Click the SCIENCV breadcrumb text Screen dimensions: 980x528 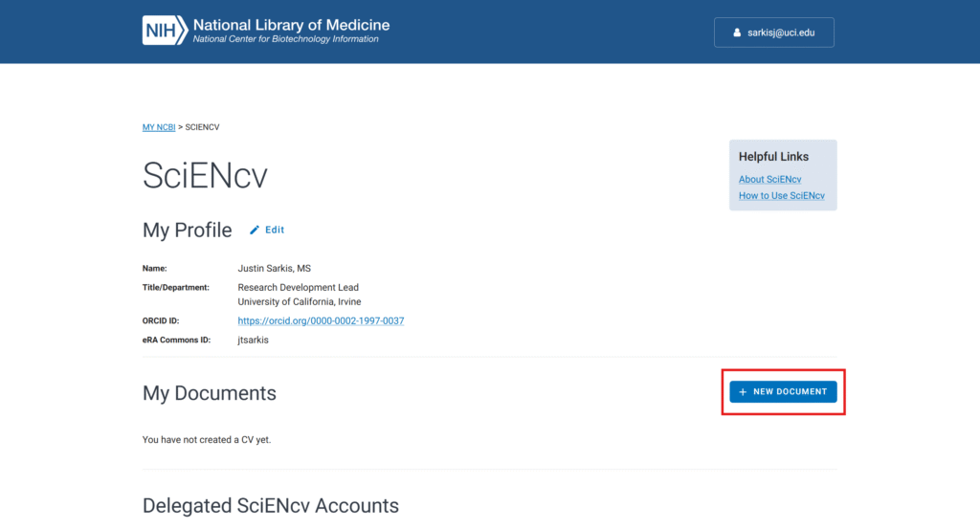(x=202, y=127)
